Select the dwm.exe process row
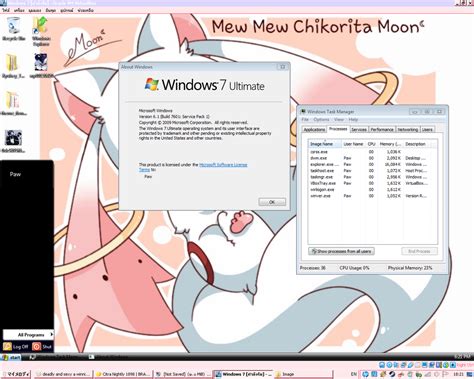 click(x=369, y=158)
